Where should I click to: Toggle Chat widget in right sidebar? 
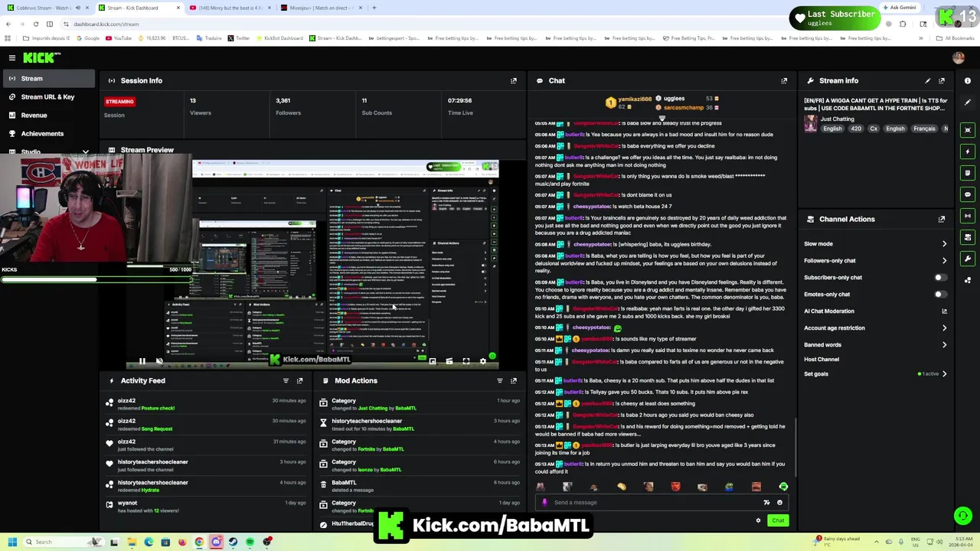pos(968,194)
